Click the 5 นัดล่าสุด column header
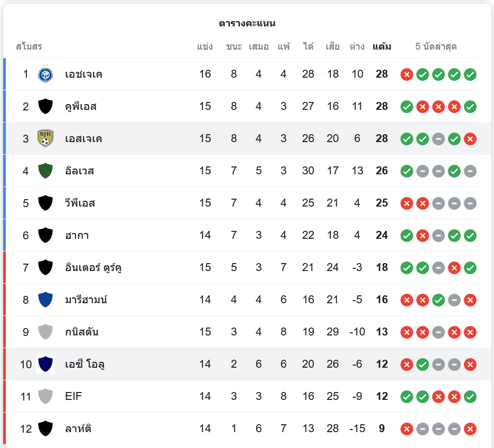The image size is (494, 448). 436,46
